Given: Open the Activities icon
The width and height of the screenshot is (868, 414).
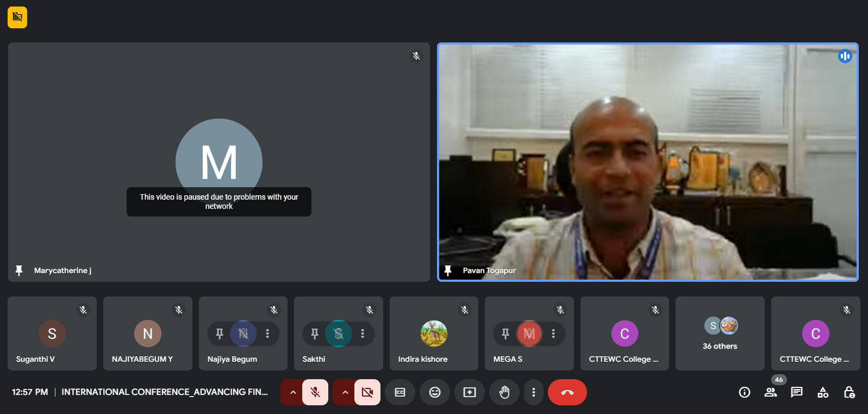Looking at the screenshot, I should tap(823, 392).
